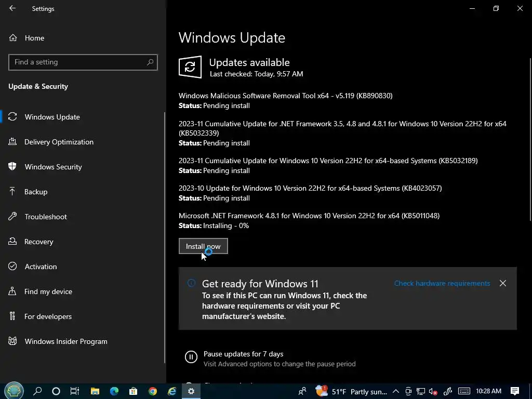Click the Activation checkmark icon
This screenshot has height=399, width=532.
click(x=12, y=266)
